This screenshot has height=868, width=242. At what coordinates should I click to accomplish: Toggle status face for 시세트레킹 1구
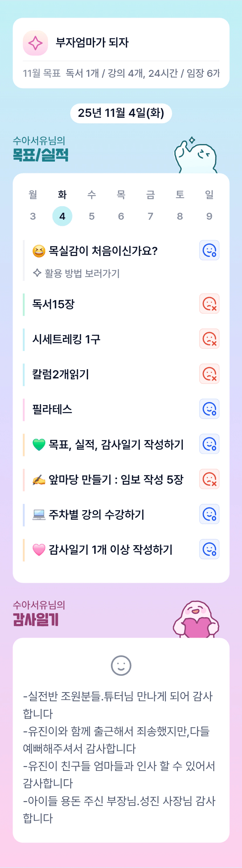(x=209, y=339)
